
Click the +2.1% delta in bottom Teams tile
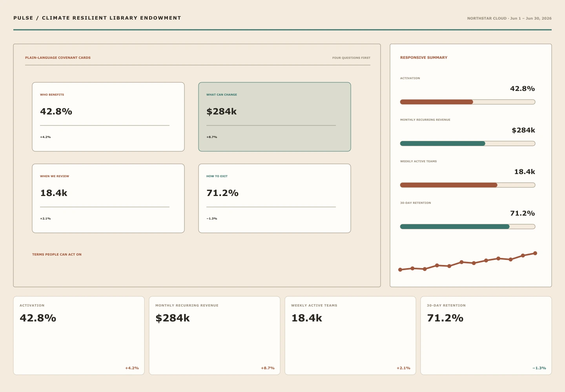pos(403,368)
